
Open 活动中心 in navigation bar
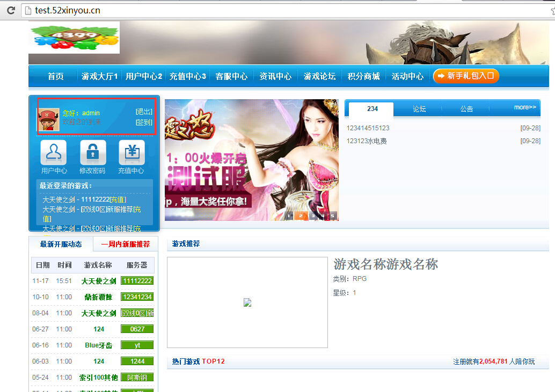407,76
